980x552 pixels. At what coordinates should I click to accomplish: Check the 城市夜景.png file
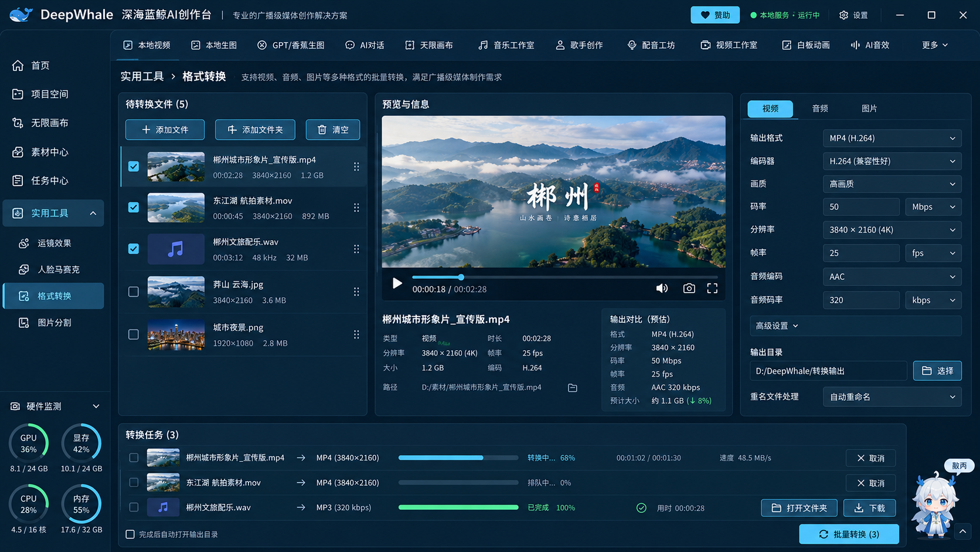pos(134,334)
